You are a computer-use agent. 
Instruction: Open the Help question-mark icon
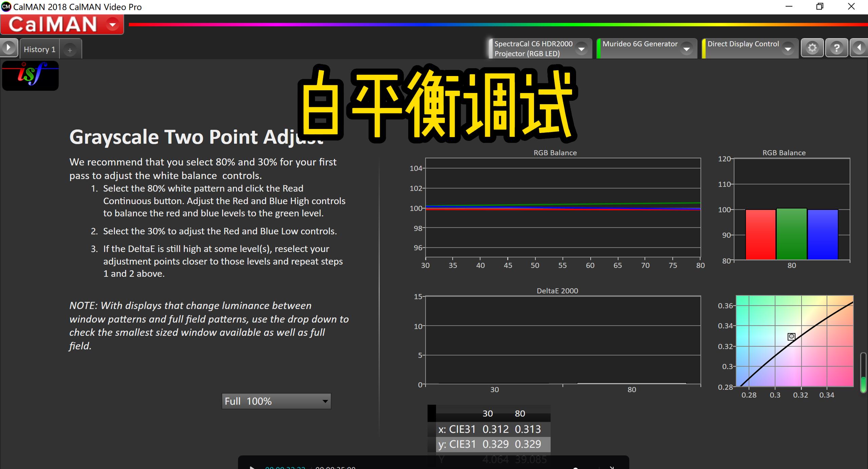point(837,48)
